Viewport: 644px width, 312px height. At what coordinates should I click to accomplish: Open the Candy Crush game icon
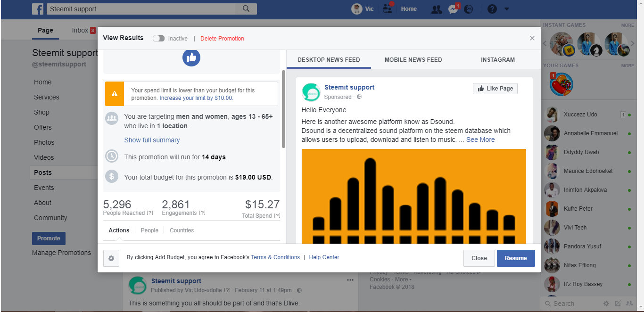point(561,84)
